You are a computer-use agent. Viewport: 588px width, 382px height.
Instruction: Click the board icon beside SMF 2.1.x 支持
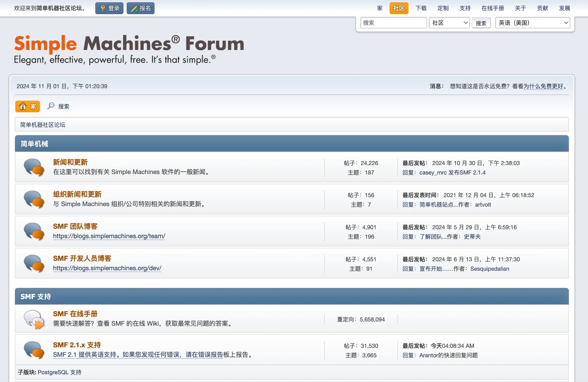[34, 350]
